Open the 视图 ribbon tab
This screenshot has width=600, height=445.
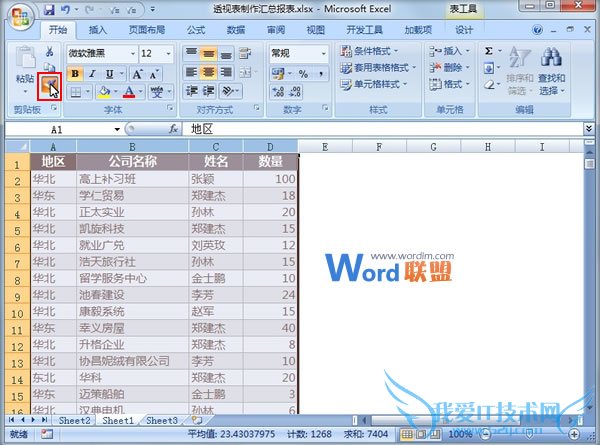coord(316,30)
